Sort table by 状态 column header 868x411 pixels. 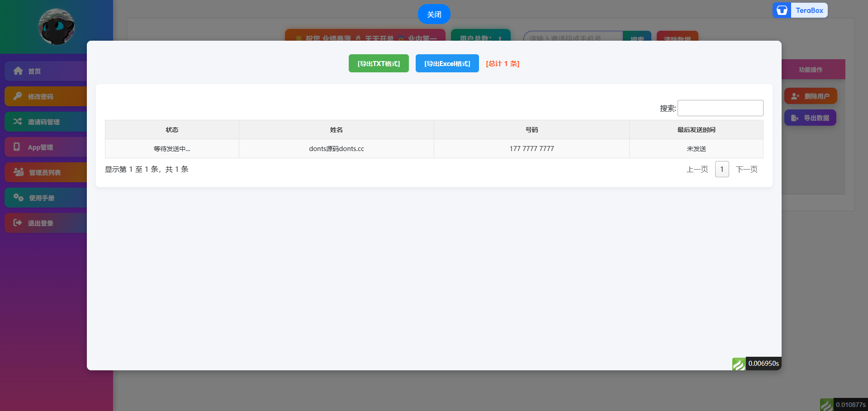tap(172, 130)
